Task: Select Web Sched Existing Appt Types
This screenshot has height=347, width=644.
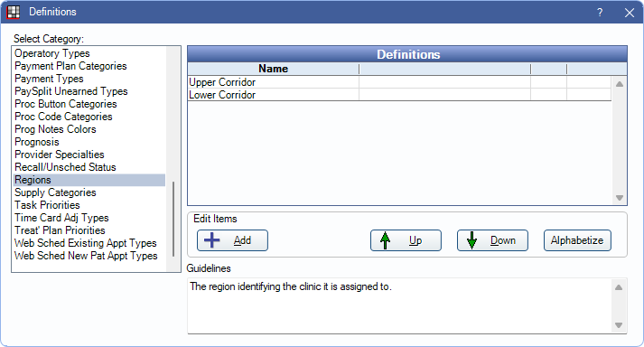Action: point(89,243)
